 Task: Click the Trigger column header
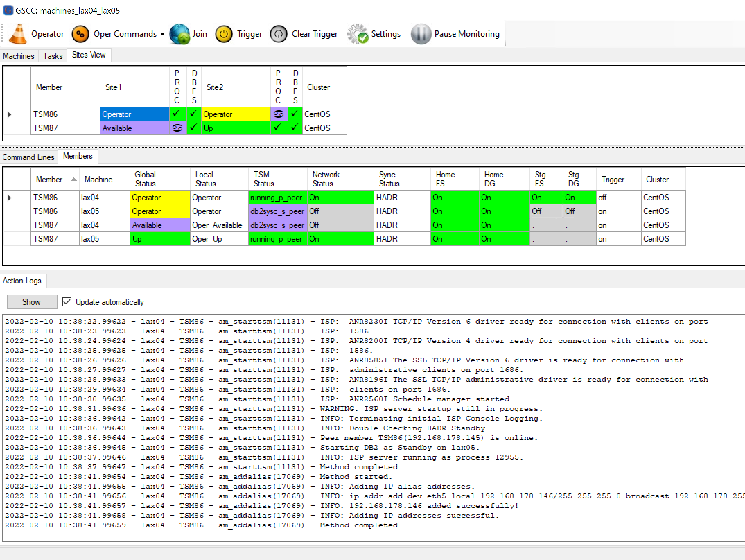point(619,179)
